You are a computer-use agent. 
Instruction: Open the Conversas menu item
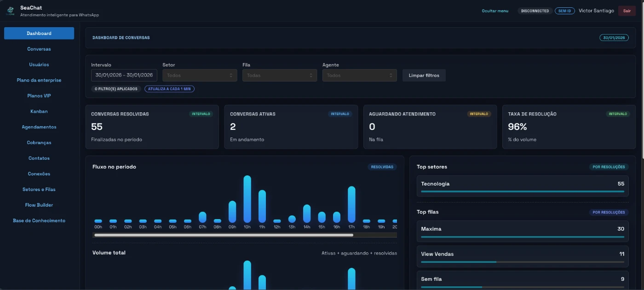[39, 49]
